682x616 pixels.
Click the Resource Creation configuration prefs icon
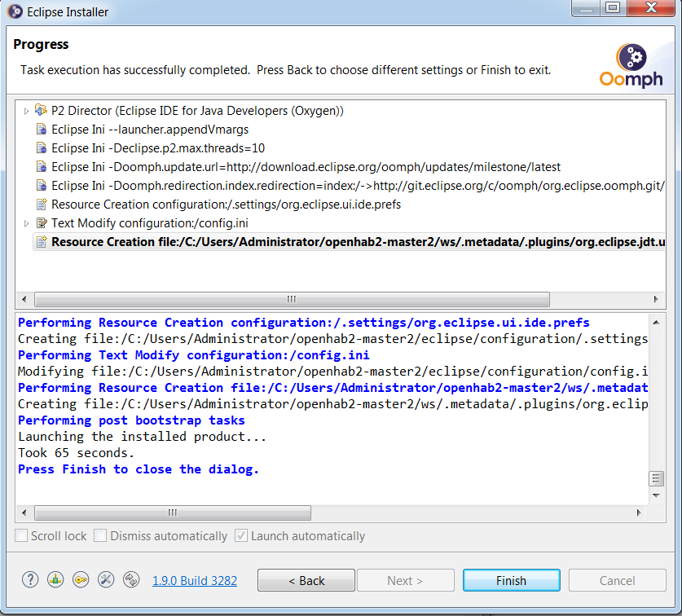click(42, 205)
